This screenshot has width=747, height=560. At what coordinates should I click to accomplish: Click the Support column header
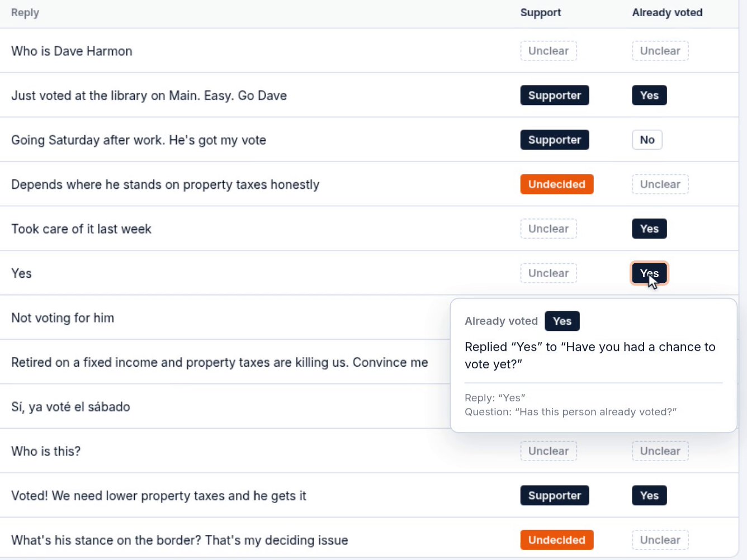tap(540, 12)
